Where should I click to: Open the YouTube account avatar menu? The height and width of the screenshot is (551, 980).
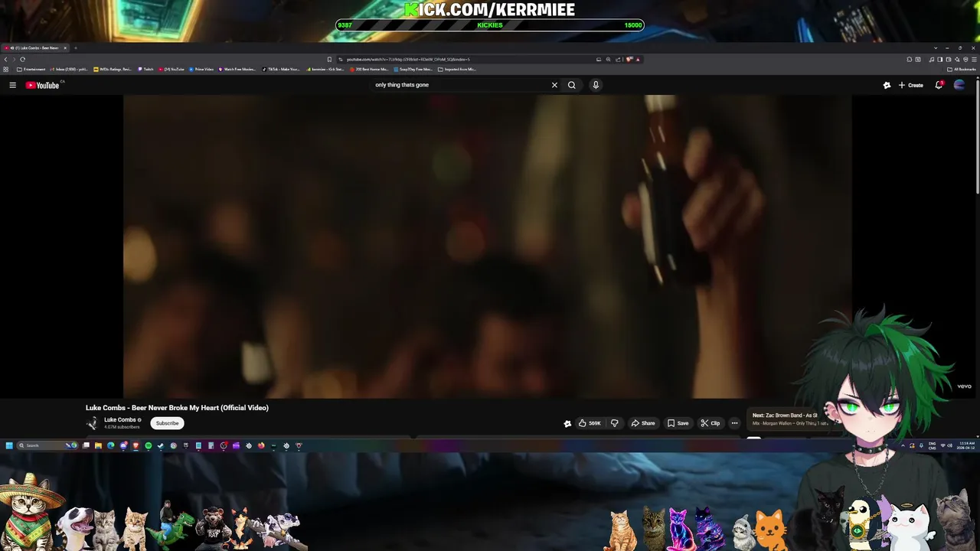959,85
